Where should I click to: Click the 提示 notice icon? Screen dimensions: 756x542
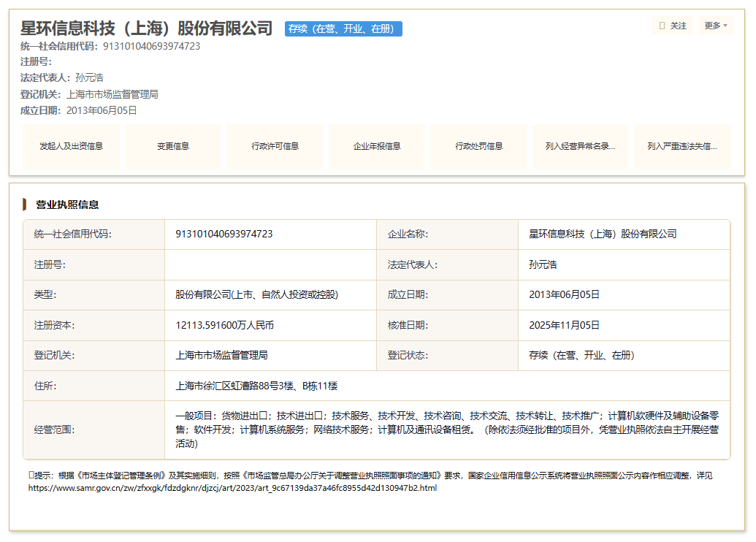pyautogui.click(x=31, y=475)
